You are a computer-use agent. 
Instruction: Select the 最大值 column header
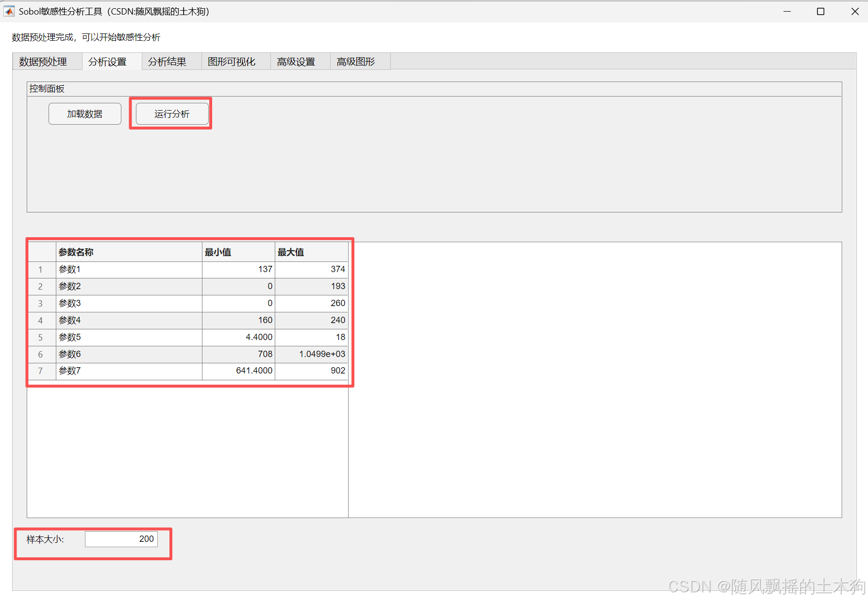point(311,252)
